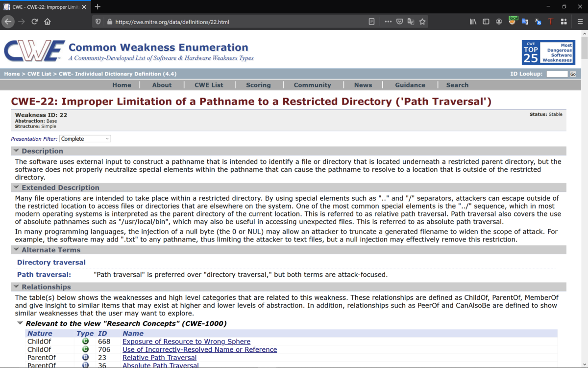
Task: Open the News nav menu
Action: (363, 85)
